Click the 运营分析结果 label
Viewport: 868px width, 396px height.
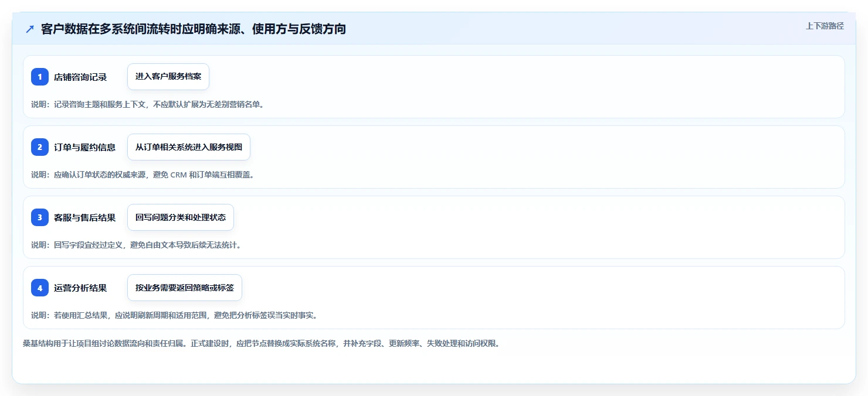click(80, 288)
